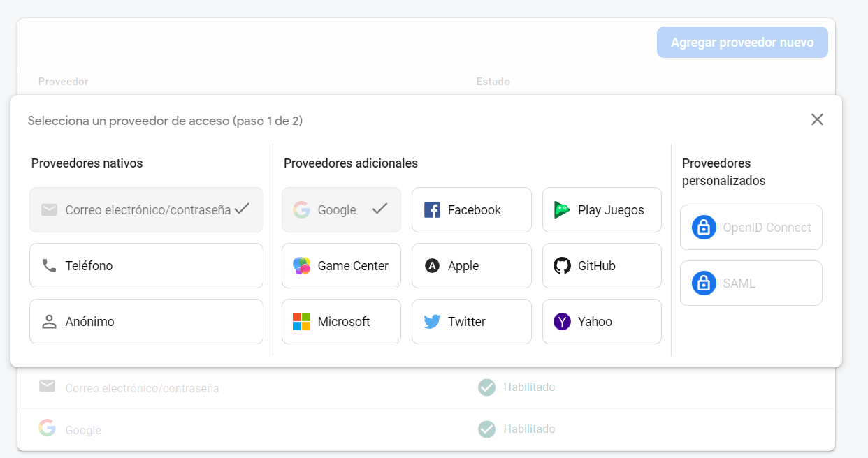
Task: Click the phone handset icon
Action: tap(49, 265)
